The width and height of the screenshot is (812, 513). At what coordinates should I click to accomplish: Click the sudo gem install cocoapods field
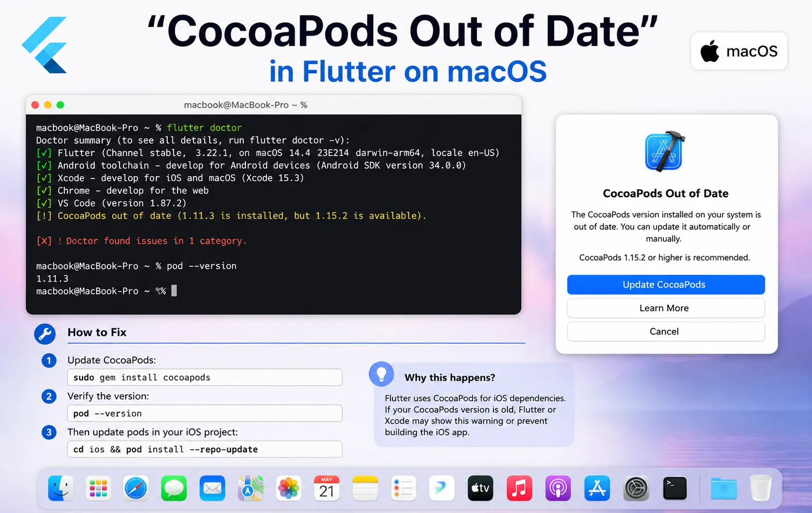click(205, 377)
